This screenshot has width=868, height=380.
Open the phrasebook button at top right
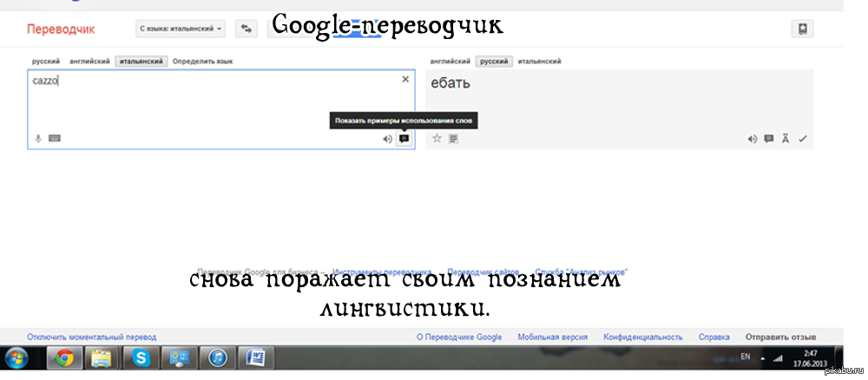pyautogui.click(x=803, y=29)
